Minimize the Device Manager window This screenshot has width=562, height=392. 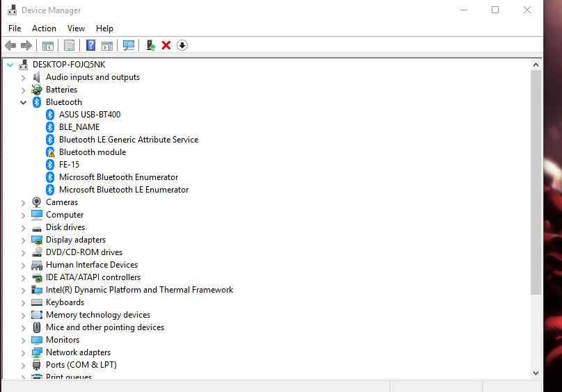tap(464, 10)
